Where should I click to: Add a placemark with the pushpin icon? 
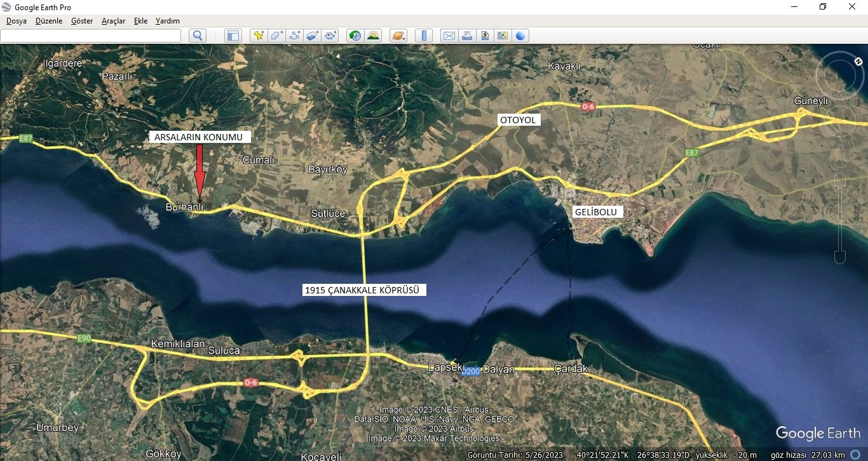click(258, 36)
